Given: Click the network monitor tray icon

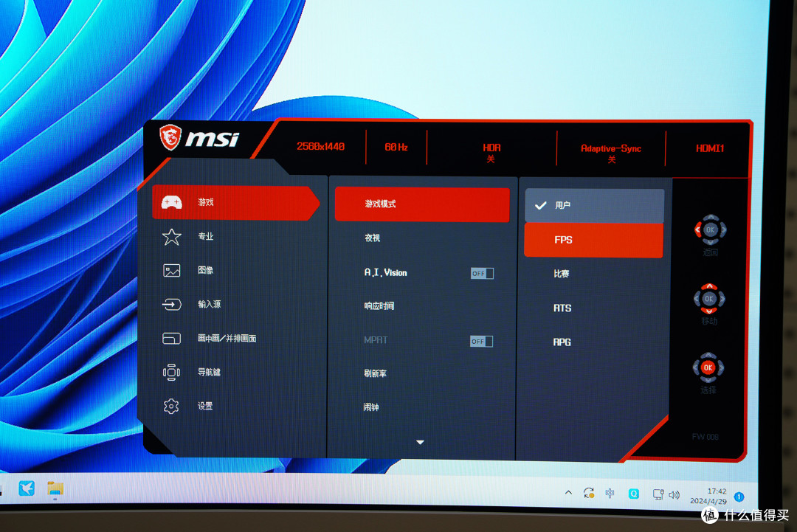Looking at the screenshot, I should 658,494.
